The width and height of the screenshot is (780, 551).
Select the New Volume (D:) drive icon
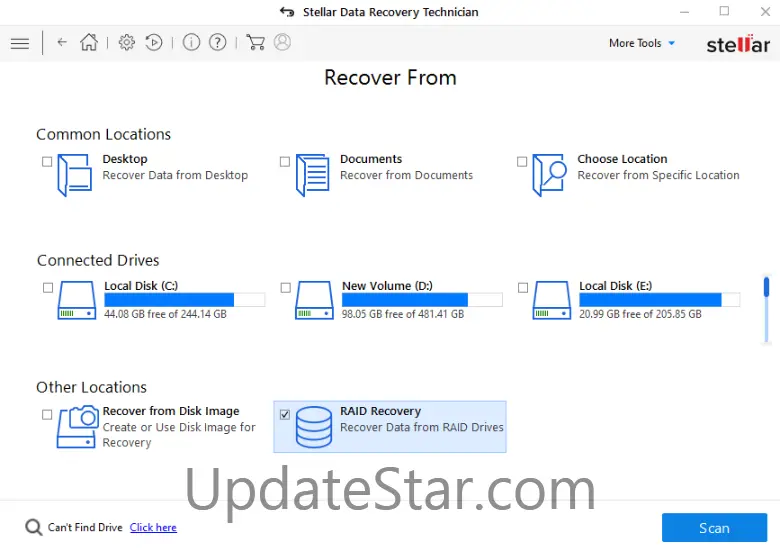[314, 300]
